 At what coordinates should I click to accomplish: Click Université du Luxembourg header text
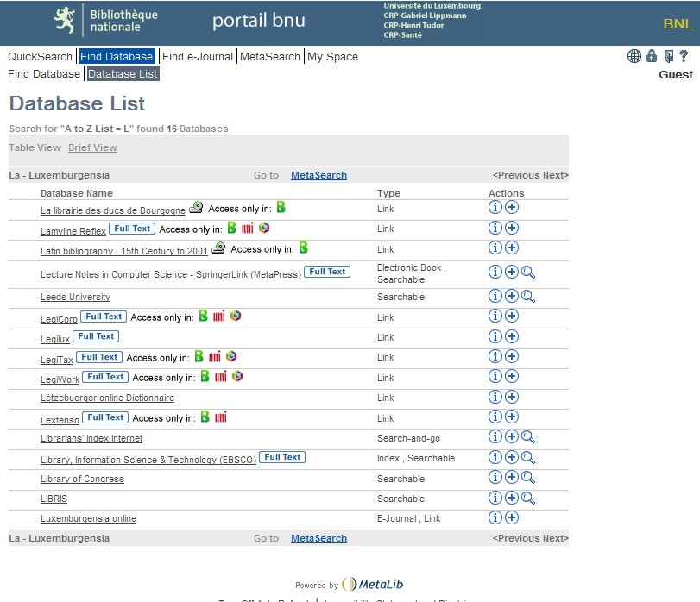tap(432, 6)
